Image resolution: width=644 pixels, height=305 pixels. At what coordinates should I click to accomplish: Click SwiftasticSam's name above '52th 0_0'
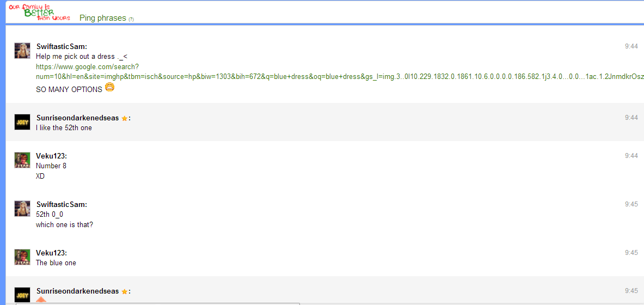[x=61, y=204]
